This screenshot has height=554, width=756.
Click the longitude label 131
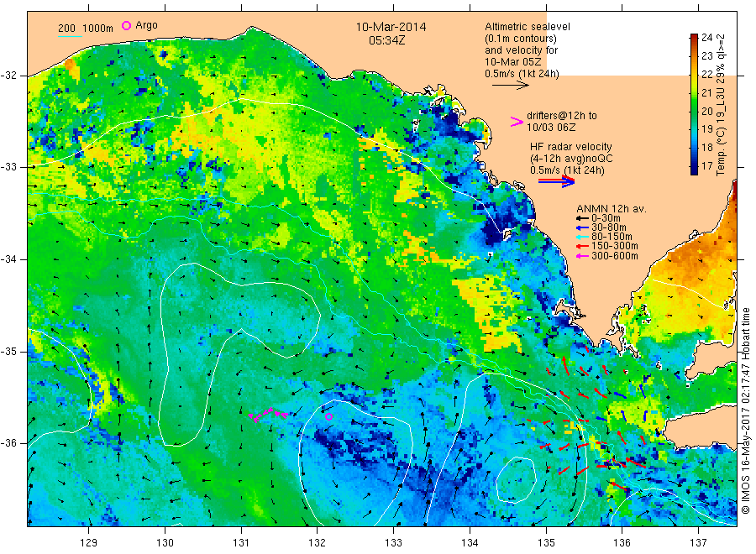pos(241,543)
